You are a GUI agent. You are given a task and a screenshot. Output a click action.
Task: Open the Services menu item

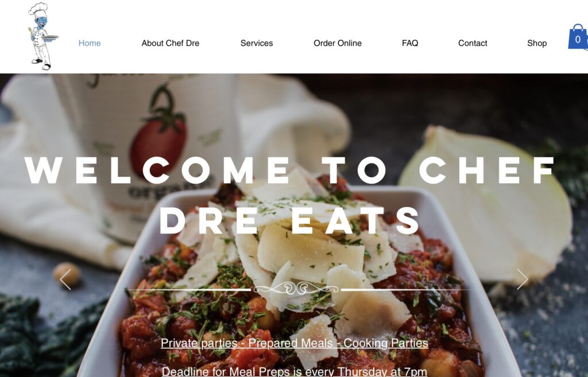(x=257, y=43)
